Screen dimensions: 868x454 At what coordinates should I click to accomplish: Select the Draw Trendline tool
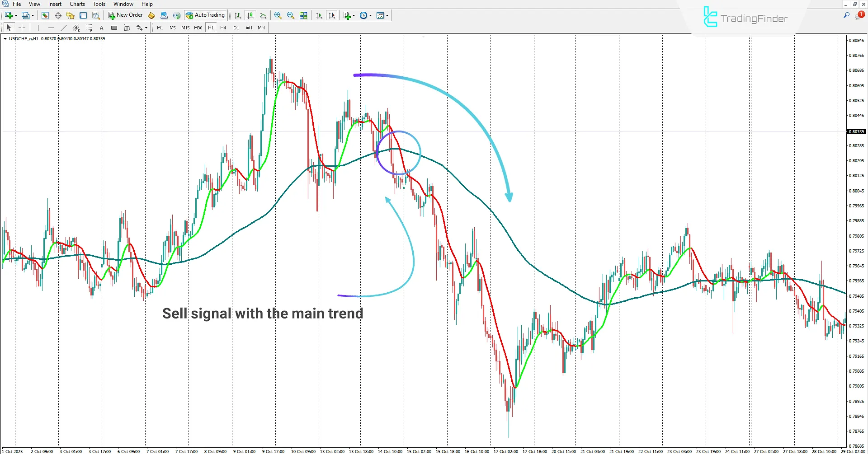coord(63,28)
